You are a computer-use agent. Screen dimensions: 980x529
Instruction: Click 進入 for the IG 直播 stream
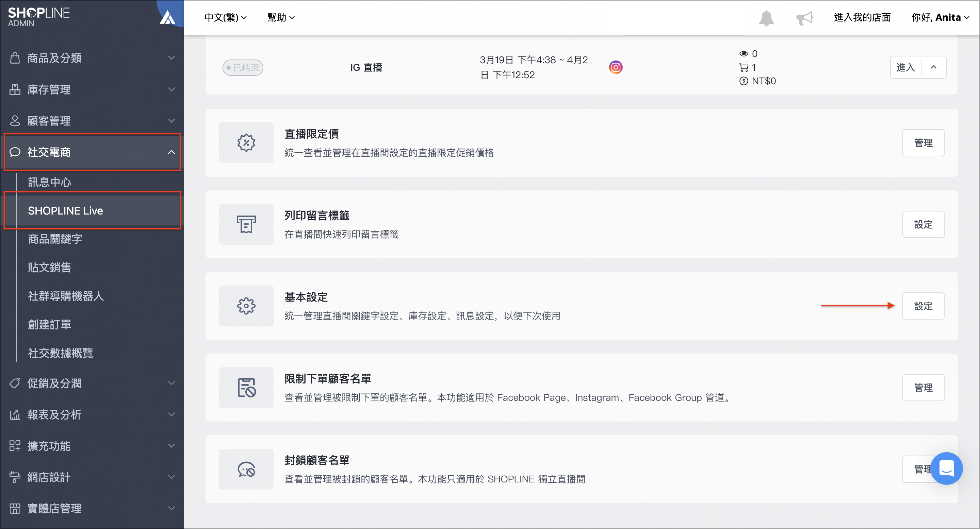[x=905, y=67]
